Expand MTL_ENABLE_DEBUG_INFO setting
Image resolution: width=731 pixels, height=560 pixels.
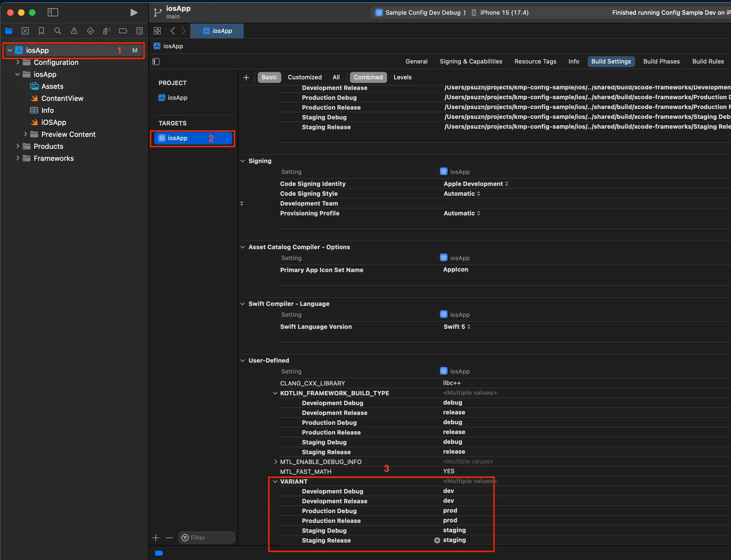tap(275, 462)
